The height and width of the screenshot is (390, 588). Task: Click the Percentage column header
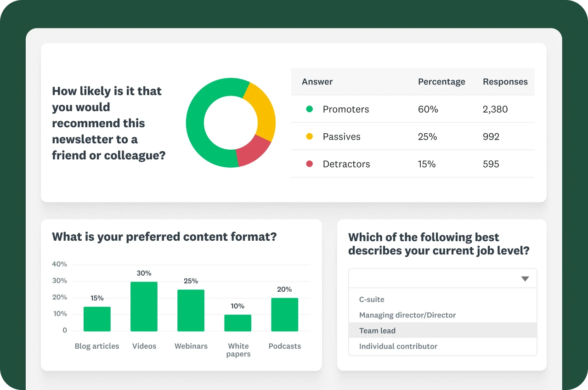coord(441,82)
